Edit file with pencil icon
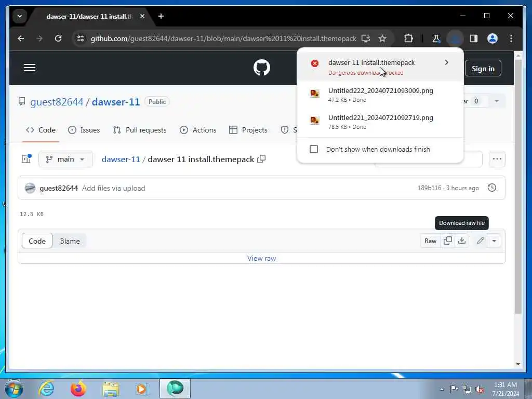 point(480,241)
